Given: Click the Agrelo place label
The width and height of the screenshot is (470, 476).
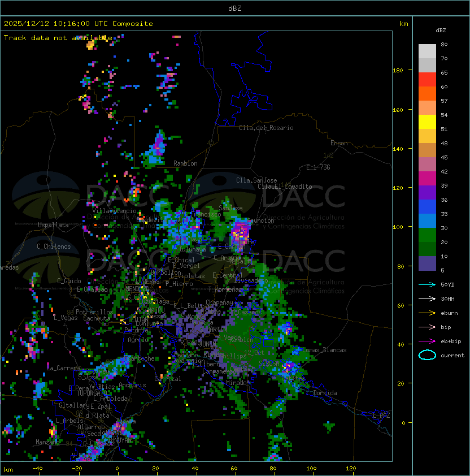Looking at the screenshot, I should pyautogui.click(x=138, y=340).
